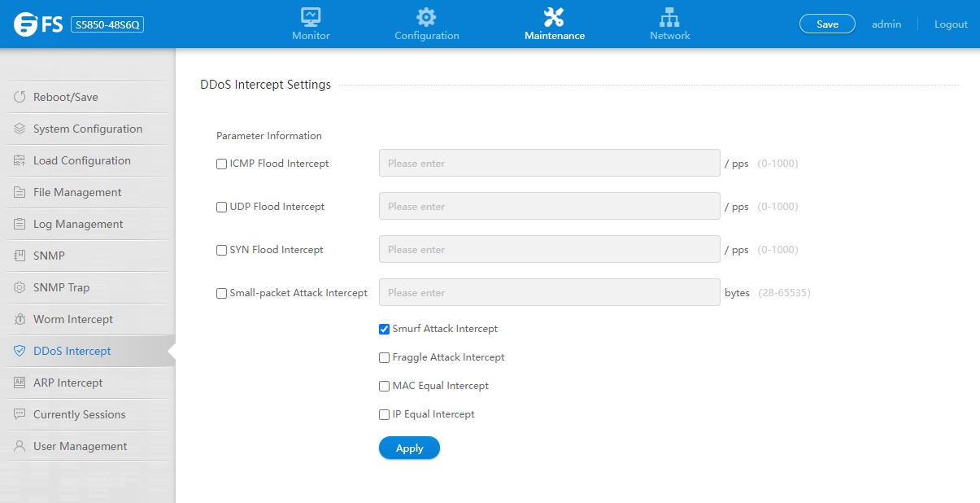Open the Network topology icon
Viewport: 980px width, 503px height.
[x=669, y=17]
